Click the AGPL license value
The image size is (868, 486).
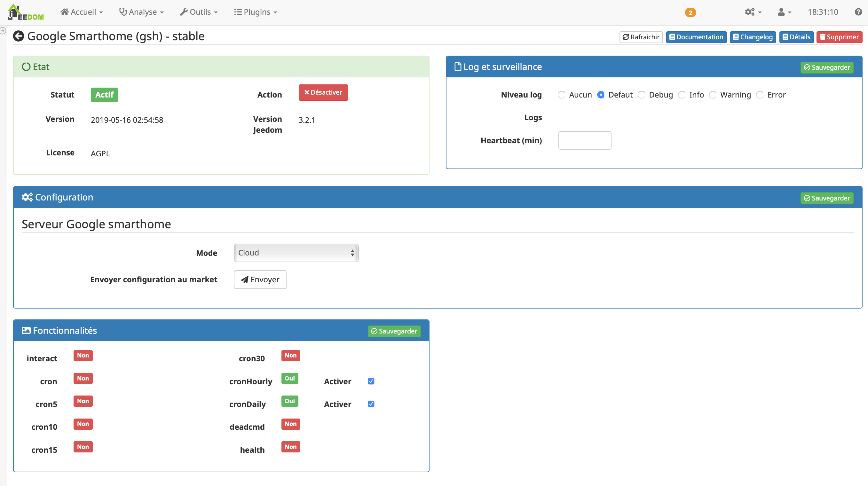pos(100,153)
